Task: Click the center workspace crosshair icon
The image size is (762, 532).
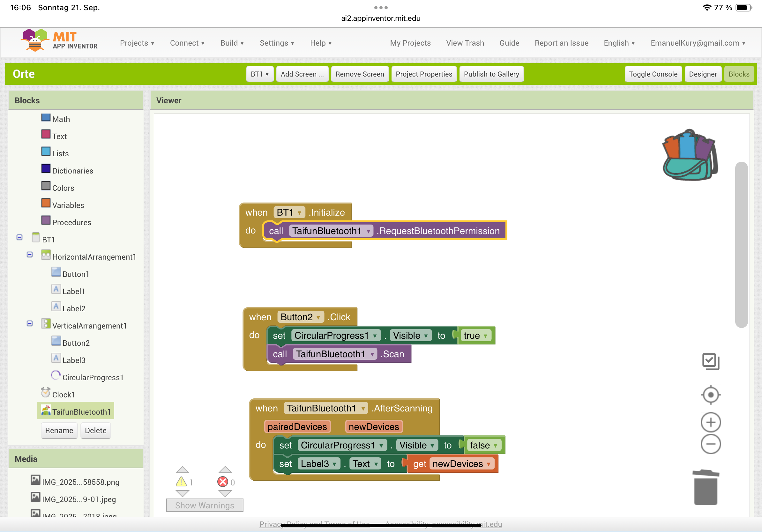Action: tap(711, 395)
